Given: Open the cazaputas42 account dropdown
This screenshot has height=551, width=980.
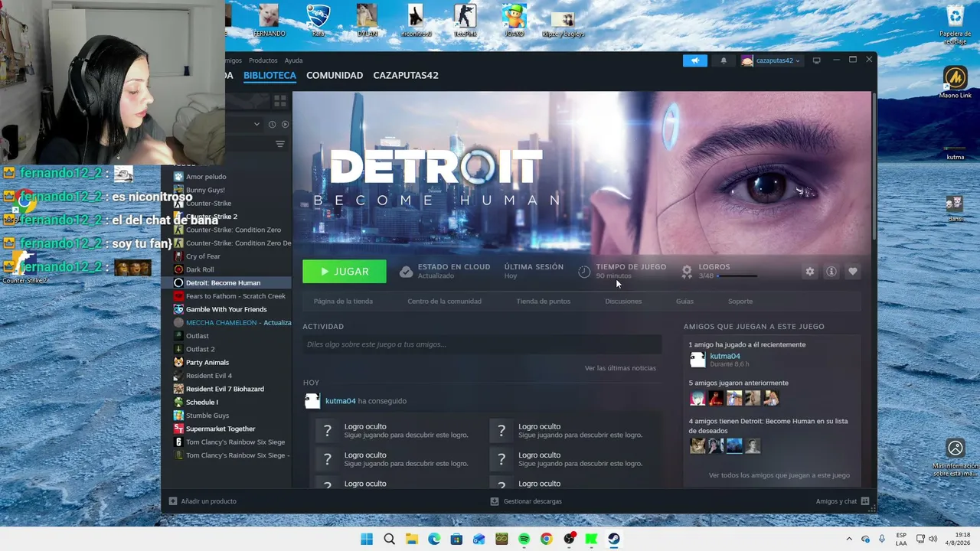Looking at the screenshot, I should coord(771,60).
